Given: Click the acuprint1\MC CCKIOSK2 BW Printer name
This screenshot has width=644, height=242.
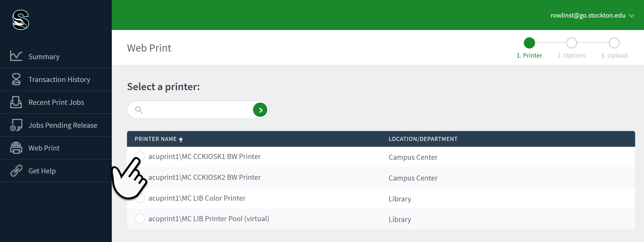Looking at the screenshot, I should click(205, 177).
